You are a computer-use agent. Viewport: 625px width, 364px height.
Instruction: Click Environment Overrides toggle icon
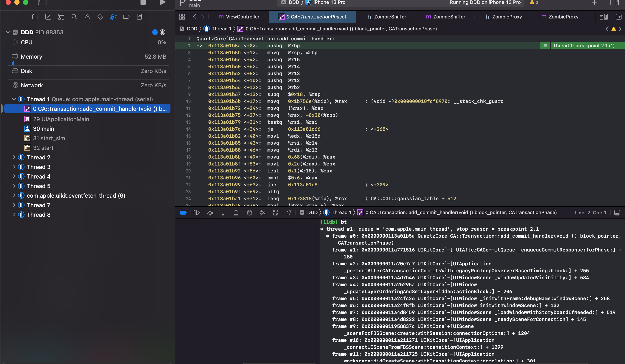pos(275,213)
